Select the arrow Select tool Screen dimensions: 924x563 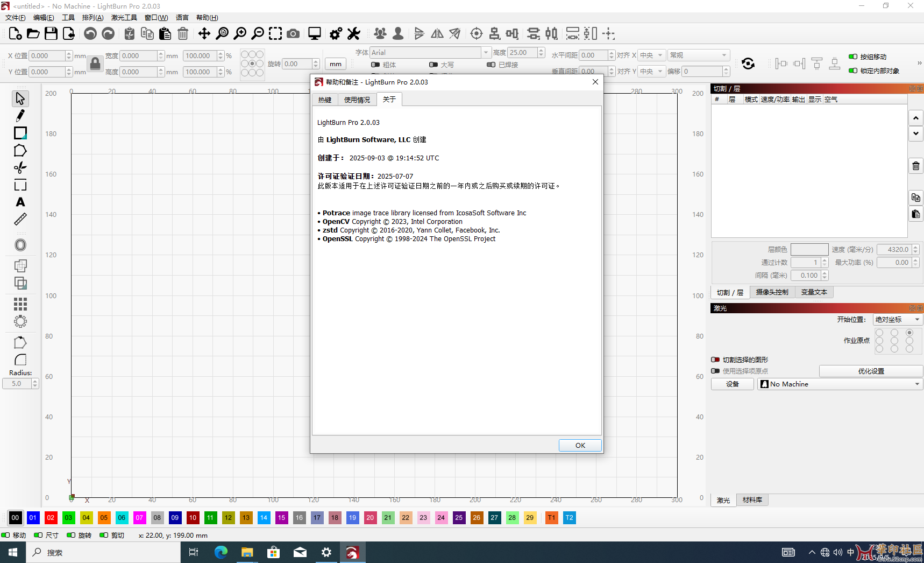pos(20,98)
